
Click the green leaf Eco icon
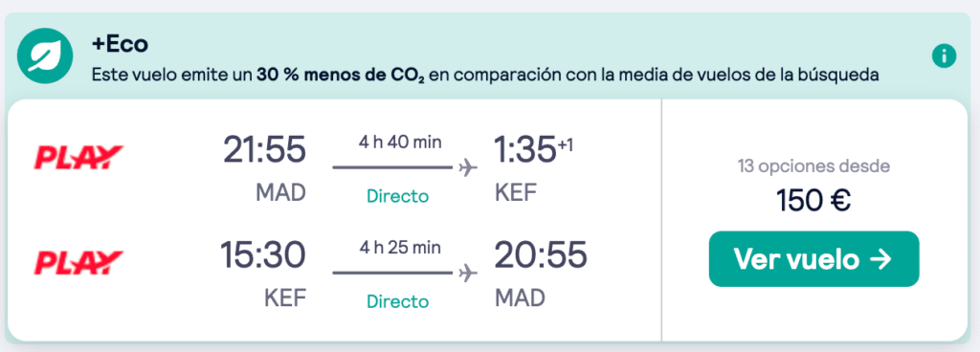pos(41,59)
